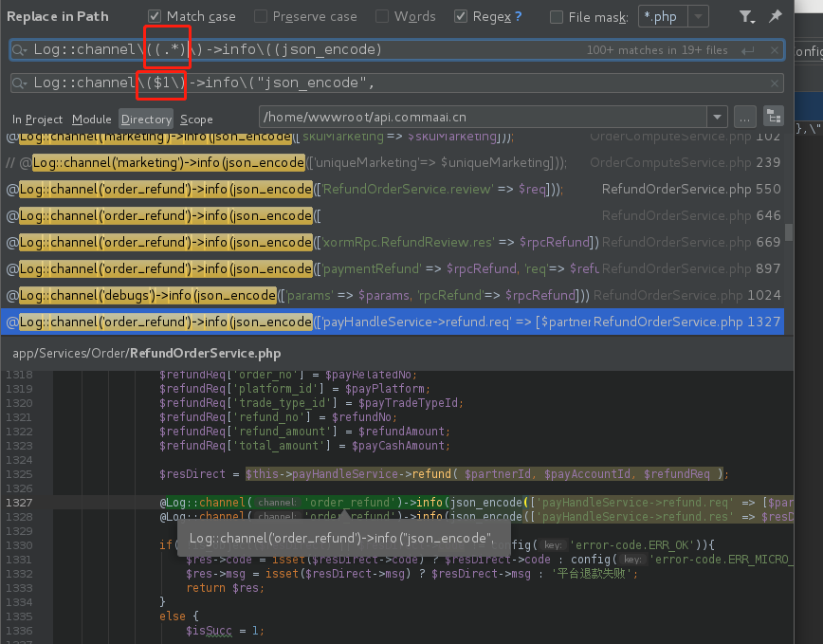Browse directory with ellipsis button

pyautogui.click(x=745, y=117)
